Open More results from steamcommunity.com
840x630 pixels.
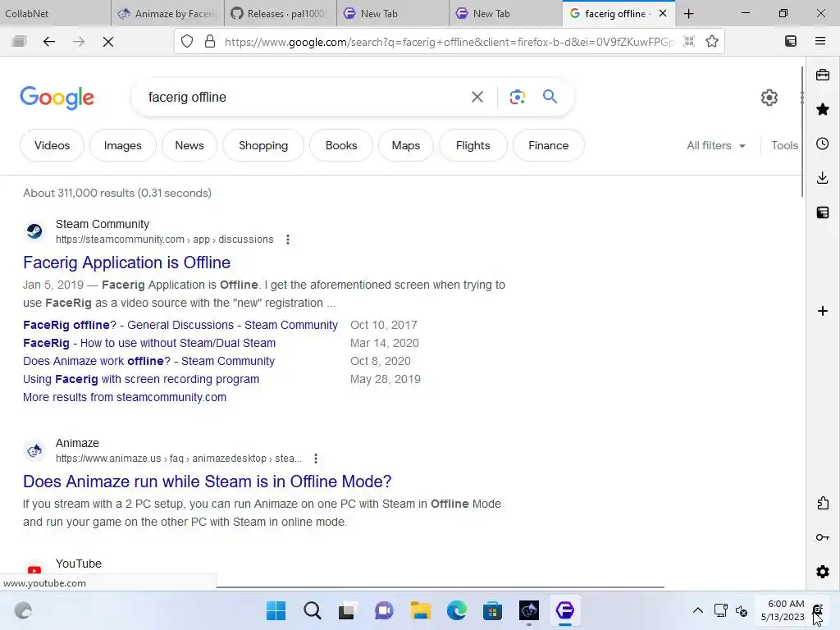pyautogui.click(x=125, y=397)
